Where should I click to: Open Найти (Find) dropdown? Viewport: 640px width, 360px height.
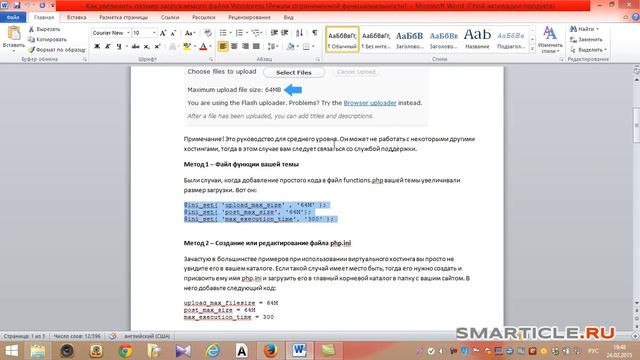(584, 29)
